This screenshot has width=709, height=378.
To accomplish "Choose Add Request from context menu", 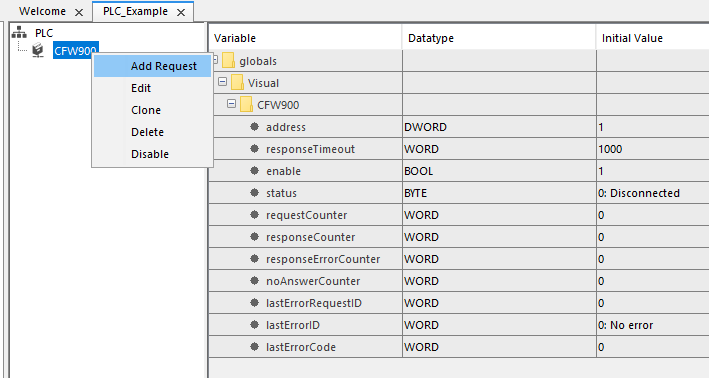I will [x=152, y=66].
